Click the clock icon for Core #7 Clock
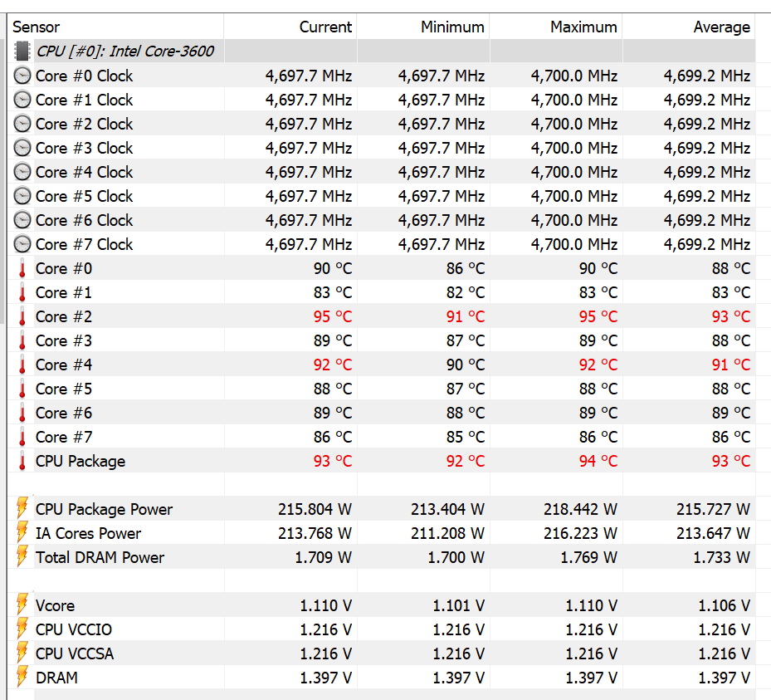The image size is (771, 700). pyautogui.click(x=22, y=244)
